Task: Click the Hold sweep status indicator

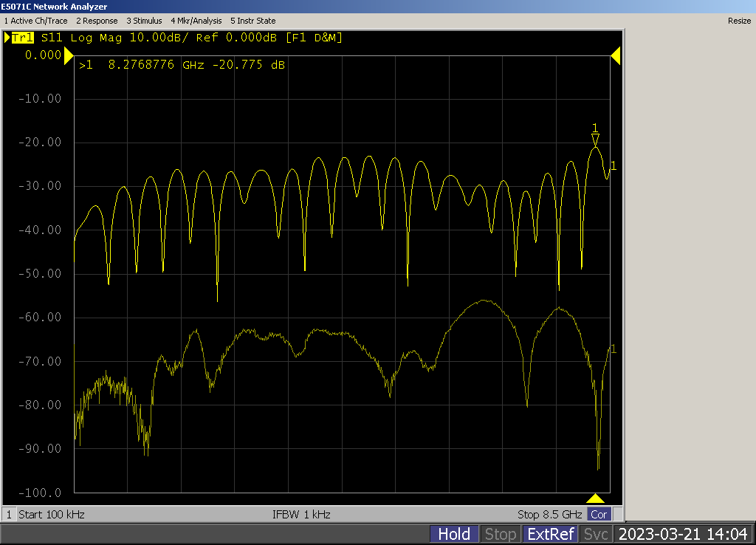Action: (454, 534)
